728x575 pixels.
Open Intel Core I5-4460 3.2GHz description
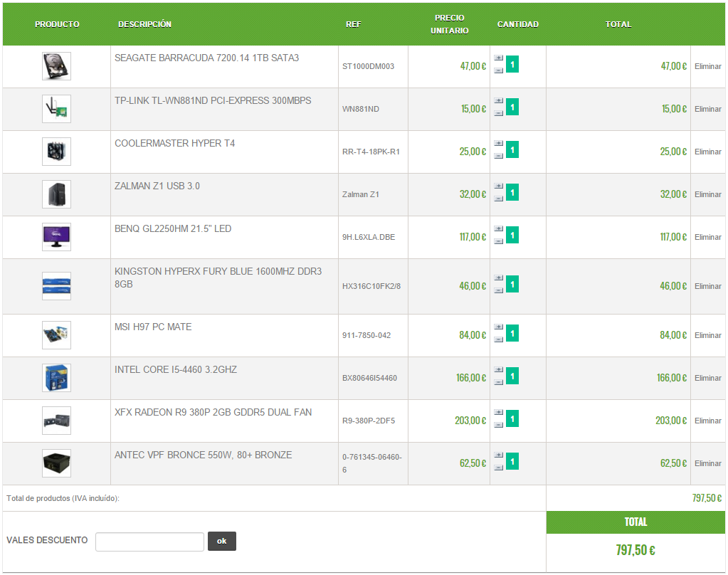pyautogui.click(x=176, y=370)
